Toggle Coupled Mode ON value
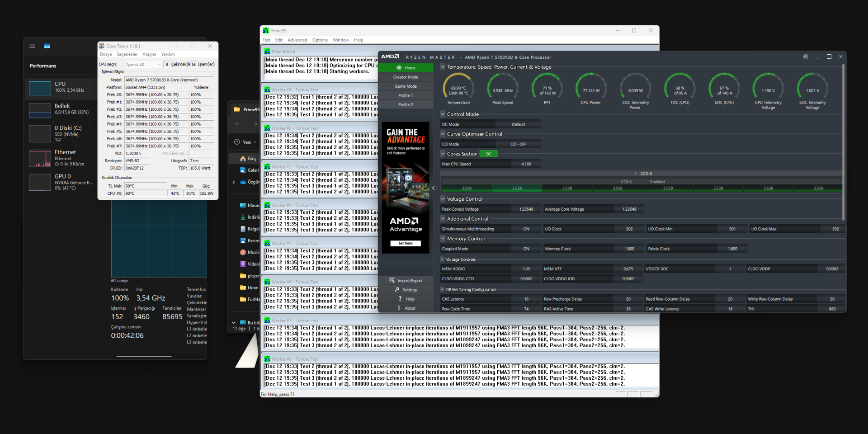This screenshot has height=434, width=868. pos(526,249)
